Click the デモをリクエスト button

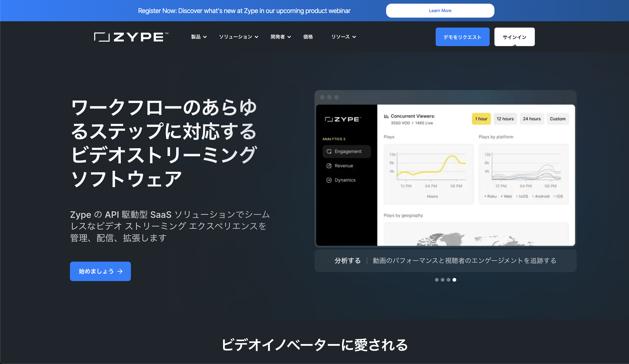[462, 37]
